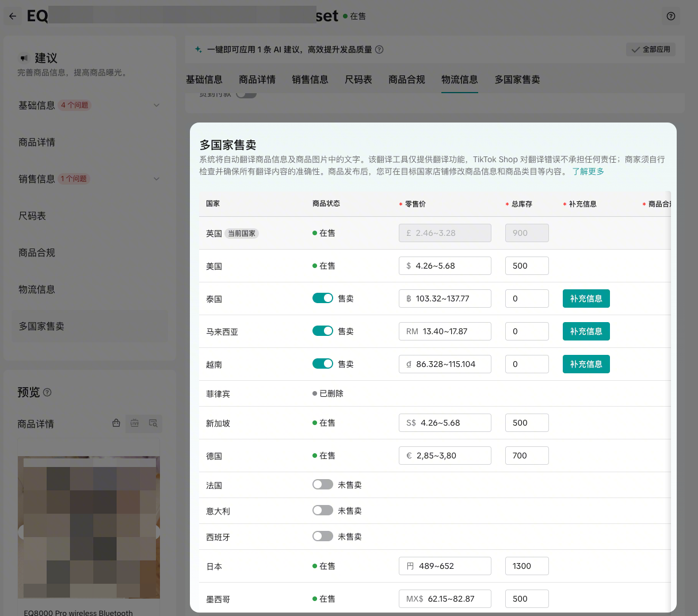Open the 多国家售卖 tab
The height and width of the screenshot is (616, 698).
(517, 79)
